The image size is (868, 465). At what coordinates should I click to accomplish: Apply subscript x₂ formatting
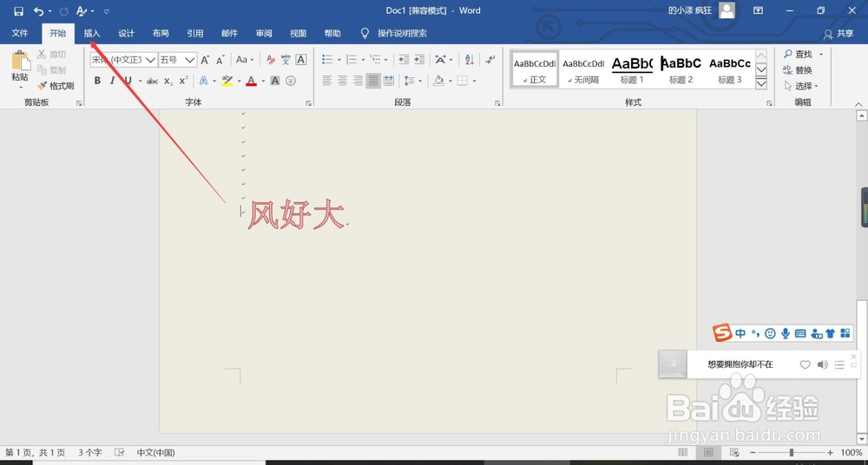click(x=168, y=81)
